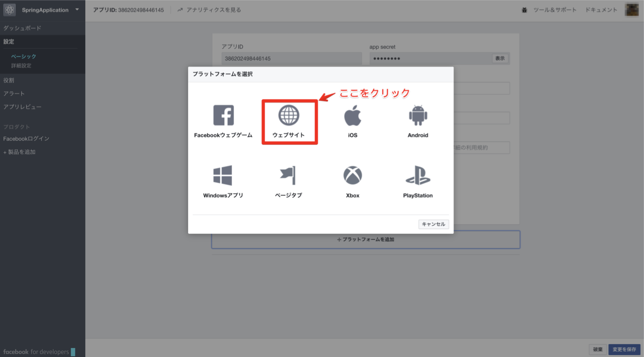Choose the ウェブサイト globe platform
Image resolution: width=644 pixels, height=357 pixels.
pyautogui.click(x=289, y=115)
